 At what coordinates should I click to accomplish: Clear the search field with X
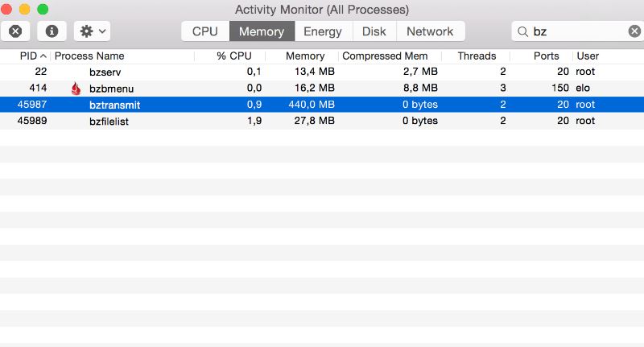(x=634, y=31)
